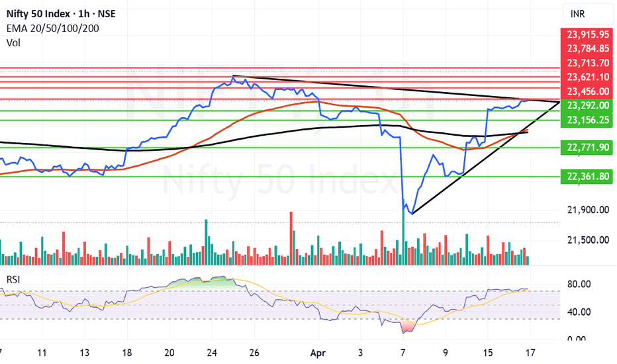Image resolution: width=617 pixels, height=364 pixels.
Task: Click the 7 date below the April low
Action: click(403, 353)
